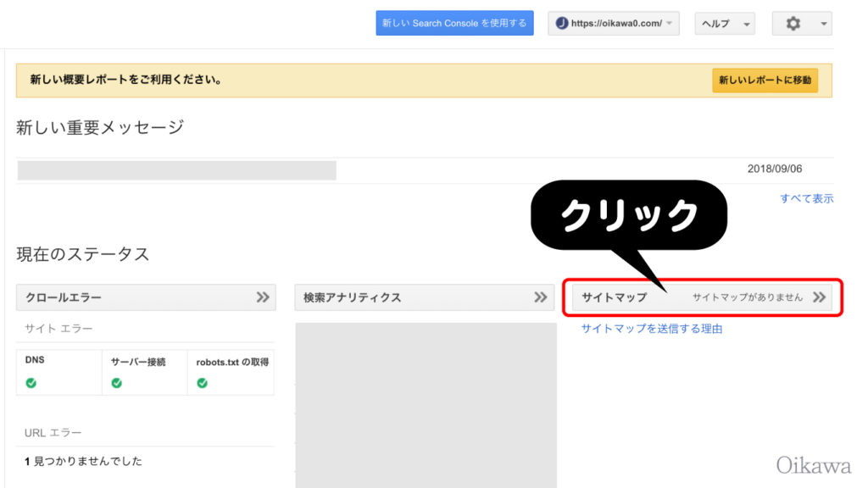Image resolution: width=868 pixels, height=488 pixels.
Task: Open the クロールエラー section header
Action: [x=146, y=297]
